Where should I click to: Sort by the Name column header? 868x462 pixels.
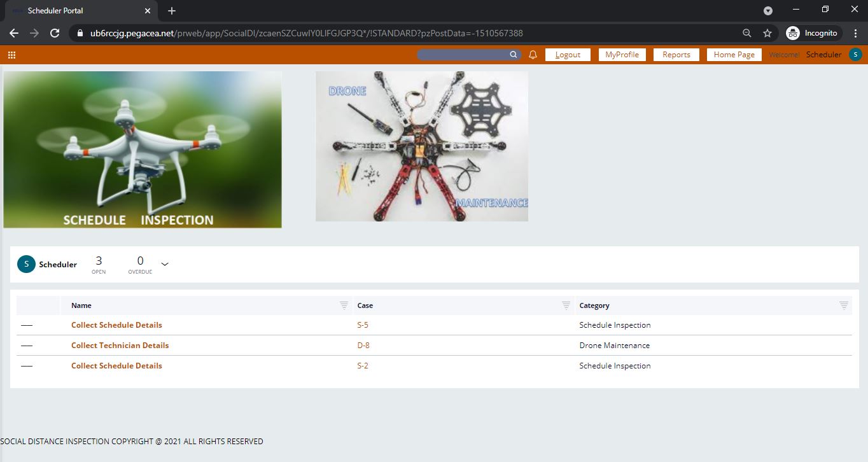[x=81, y=305]
